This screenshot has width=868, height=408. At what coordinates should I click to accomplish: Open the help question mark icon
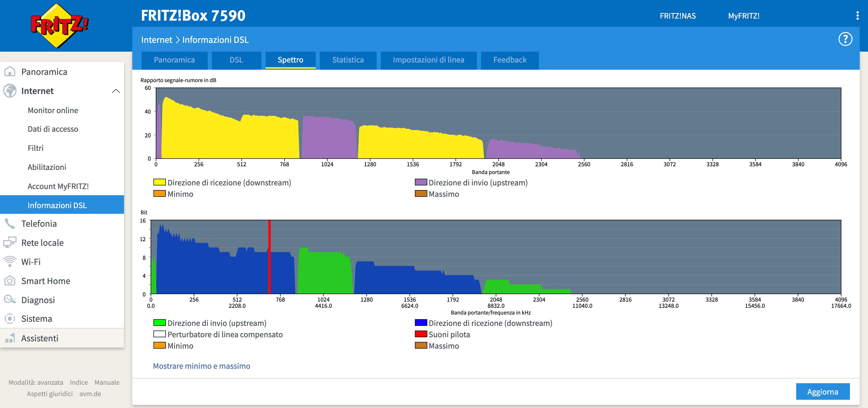pos(845,40)
